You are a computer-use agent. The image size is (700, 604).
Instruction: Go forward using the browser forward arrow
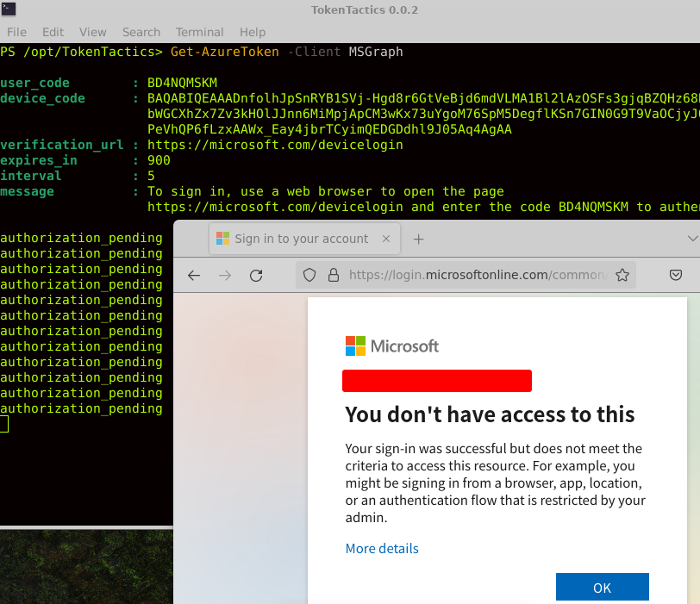pos(225,276)
